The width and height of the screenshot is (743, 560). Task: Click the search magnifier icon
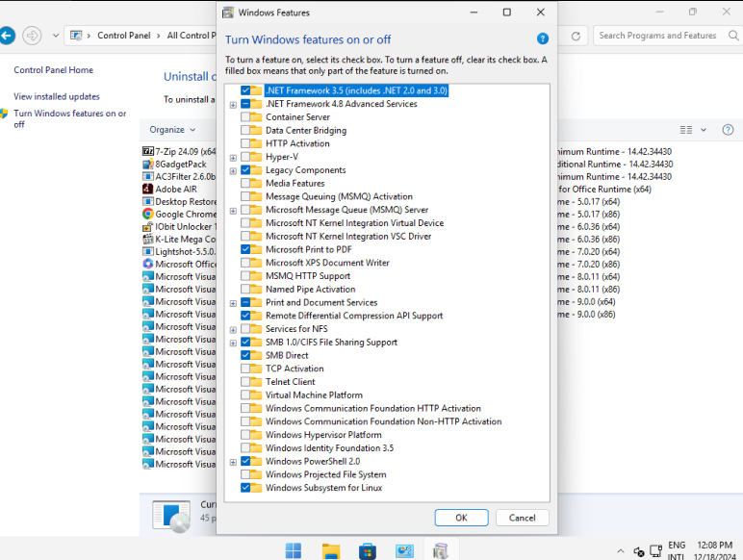click(x=733, y=36)
